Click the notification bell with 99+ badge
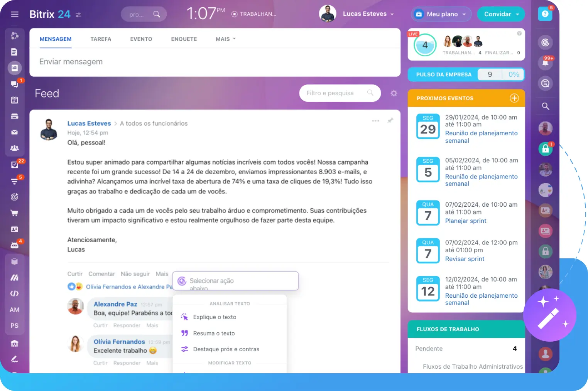The width and height of the screenshot is (588, 391). point(545,62)
